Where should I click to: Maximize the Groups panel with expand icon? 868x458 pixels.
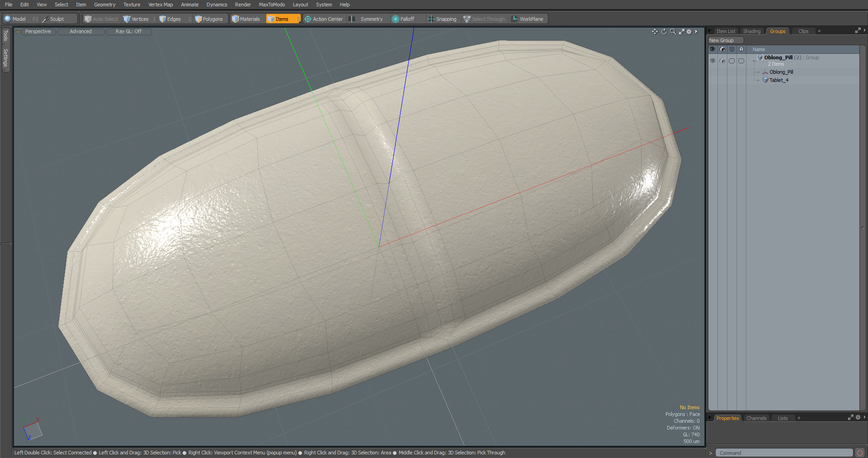(x=858, y=30)
